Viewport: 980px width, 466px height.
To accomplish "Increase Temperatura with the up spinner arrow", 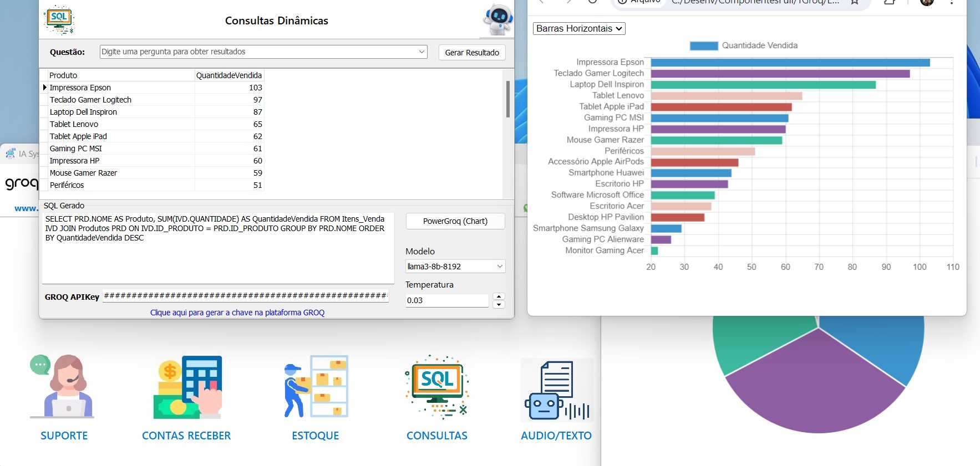I will [x=499, y=296].
